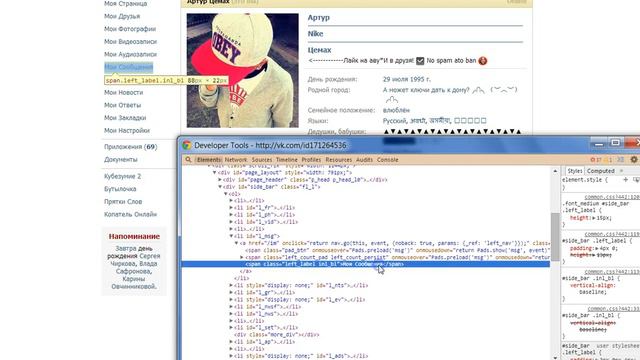Click the red smiley emoji in status
Screen dimensions: 640x360
[x=483, y=61]
